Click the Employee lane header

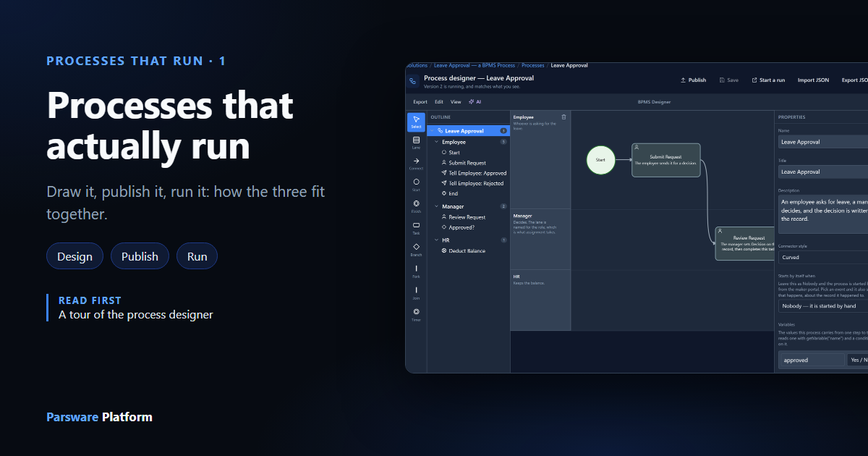coord(540,160)
